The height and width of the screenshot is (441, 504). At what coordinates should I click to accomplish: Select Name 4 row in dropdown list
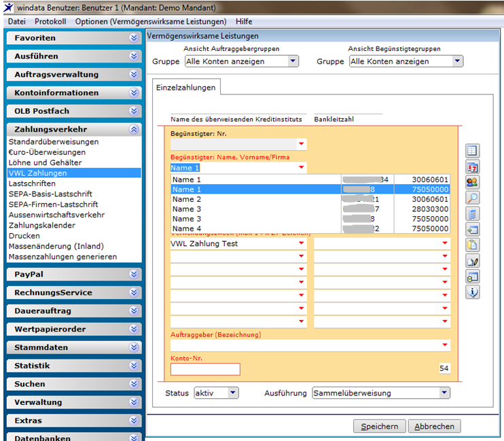[310, 228]
